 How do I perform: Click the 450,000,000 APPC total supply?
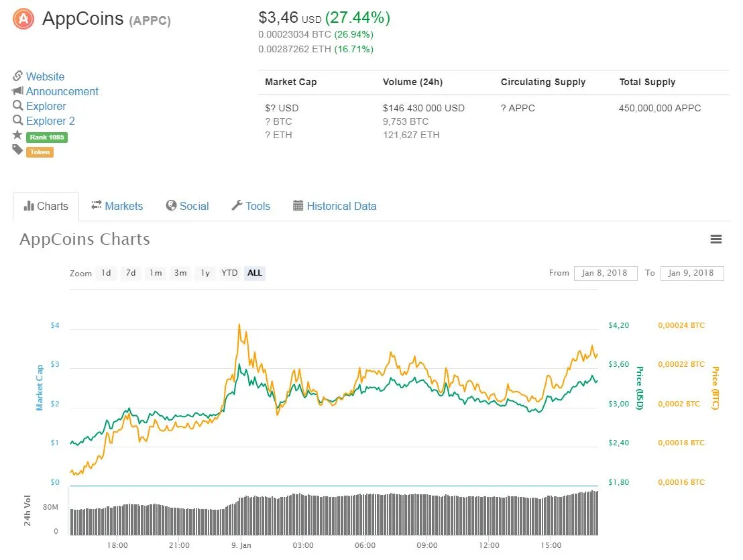(x=660, y=108)
